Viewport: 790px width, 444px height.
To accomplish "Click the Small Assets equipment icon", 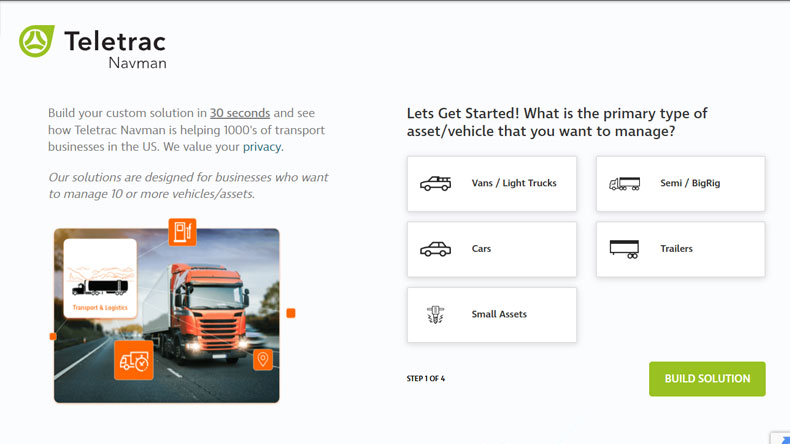I will click(435, 315).
